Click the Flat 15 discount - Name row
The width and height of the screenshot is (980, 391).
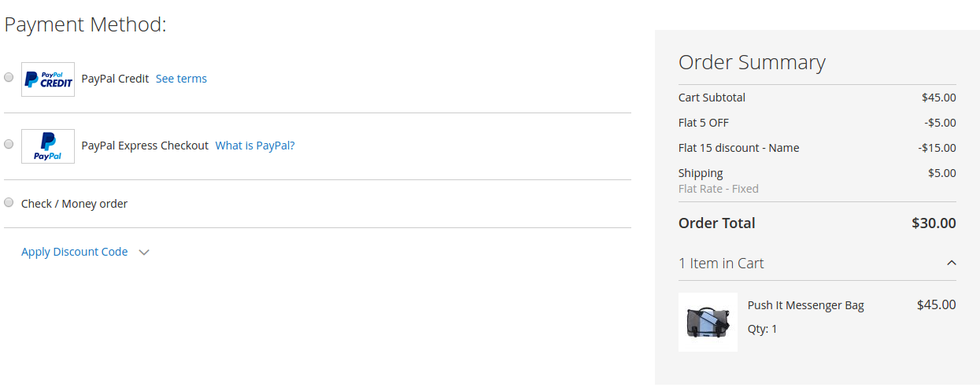(738, 148)
